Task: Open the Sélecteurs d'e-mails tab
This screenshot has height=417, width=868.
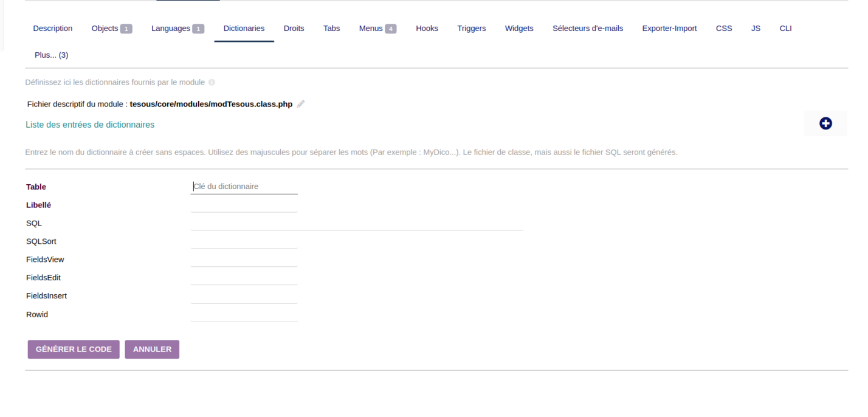Action: (x=587, y=28)
